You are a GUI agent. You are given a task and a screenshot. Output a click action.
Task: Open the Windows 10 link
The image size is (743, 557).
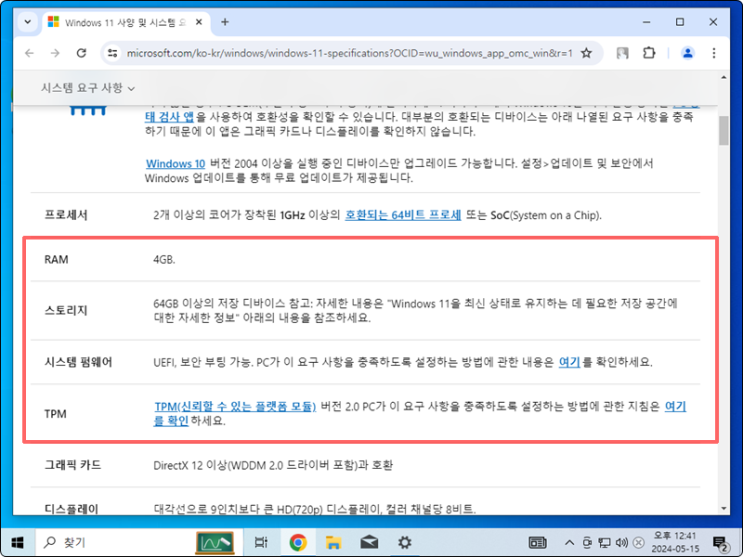(175, 164)
